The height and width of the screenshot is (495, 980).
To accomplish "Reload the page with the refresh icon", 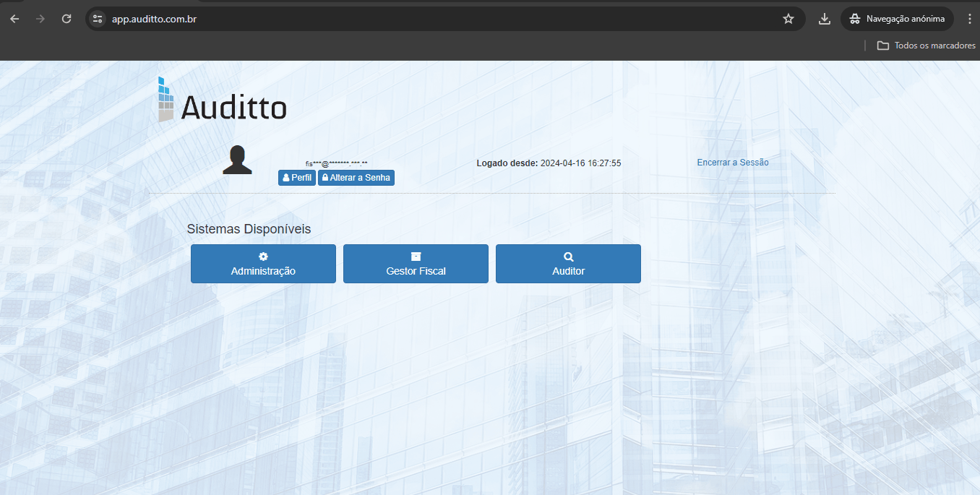I will [66, 19].
